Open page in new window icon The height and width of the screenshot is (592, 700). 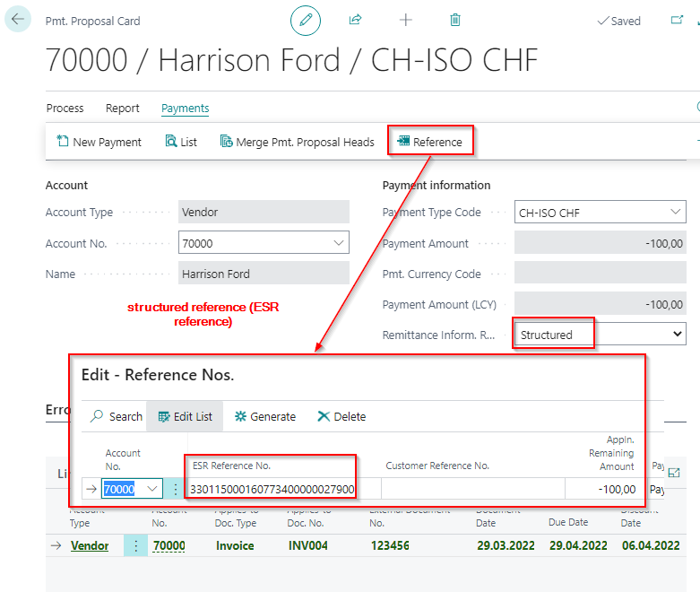tap(677, 20)
